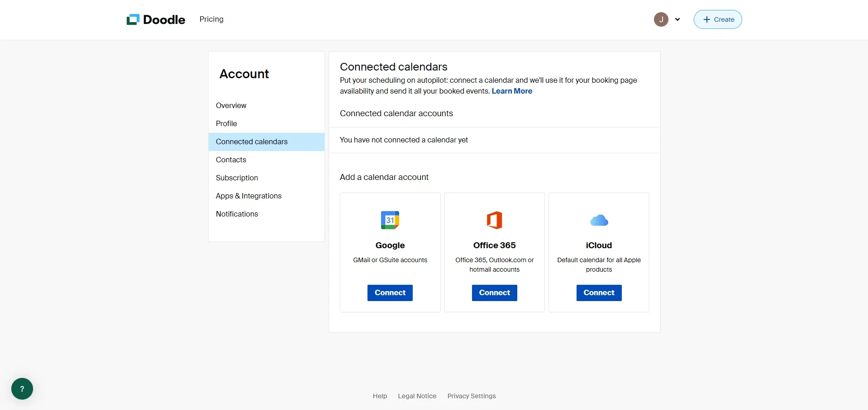
Task: Click the 'Account' sidebar heading
Action: [x=244, y=74]
